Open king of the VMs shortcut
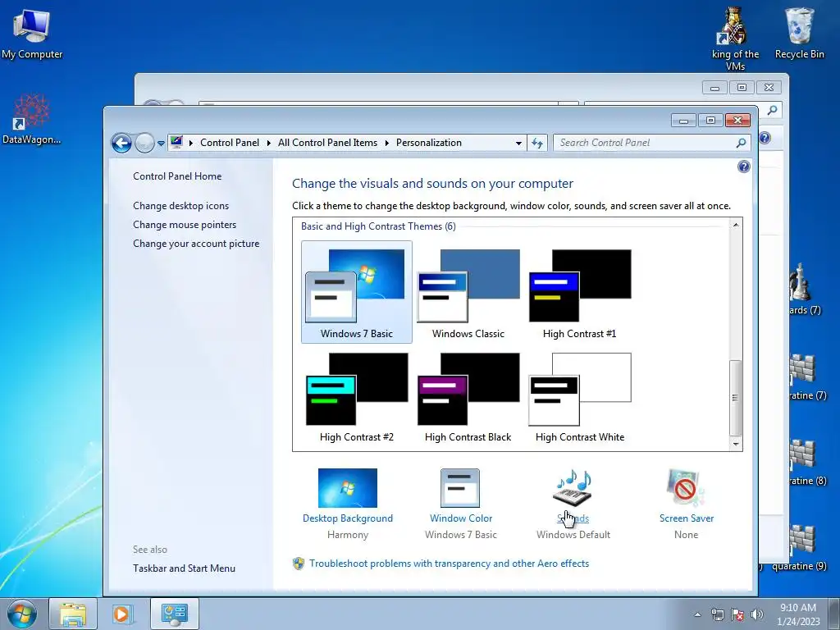840x630 pixels. click(x=736, y=39)
